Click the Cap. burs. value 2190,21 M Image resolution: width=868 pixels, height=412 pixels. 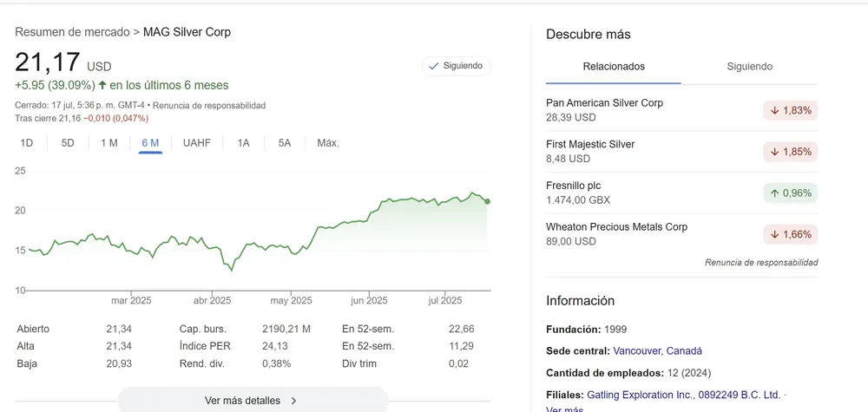coord(286,329)
